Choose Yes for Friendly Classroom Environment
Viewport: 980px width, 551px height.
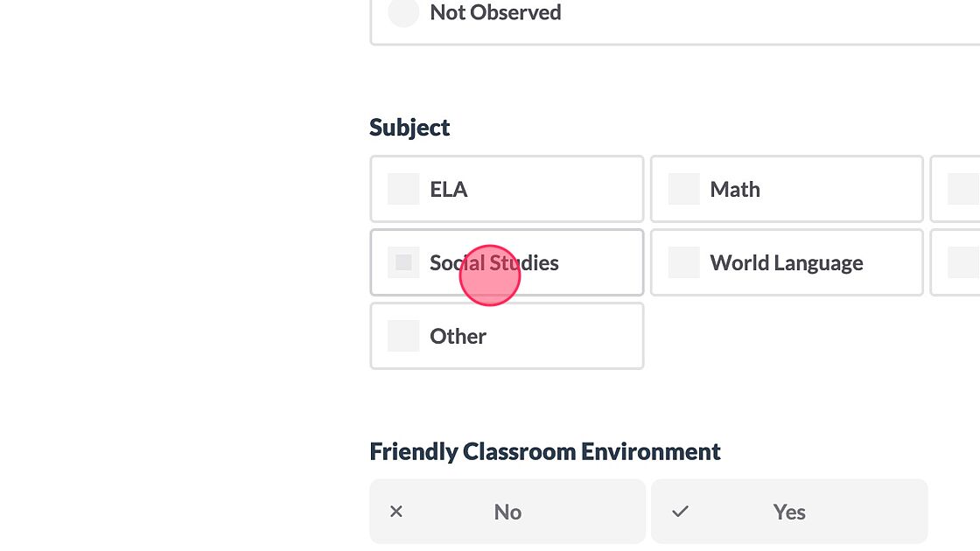[788, 512]
